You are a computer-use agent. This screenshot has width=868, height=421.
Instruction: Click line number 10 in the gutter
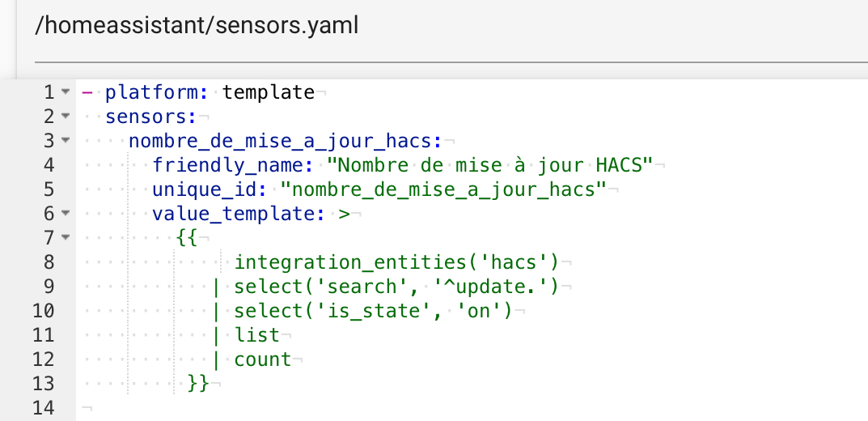pyautogui.click(x=44, y=311)
